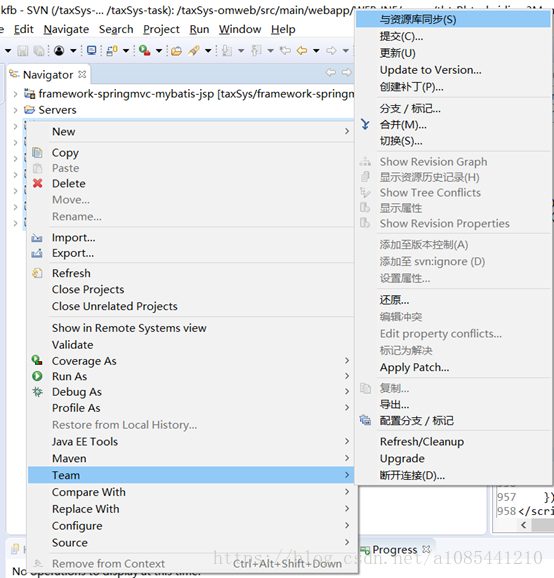
Task: Click the editor horizontal scrollbar left arrow
Action: (x=523, y=525)
